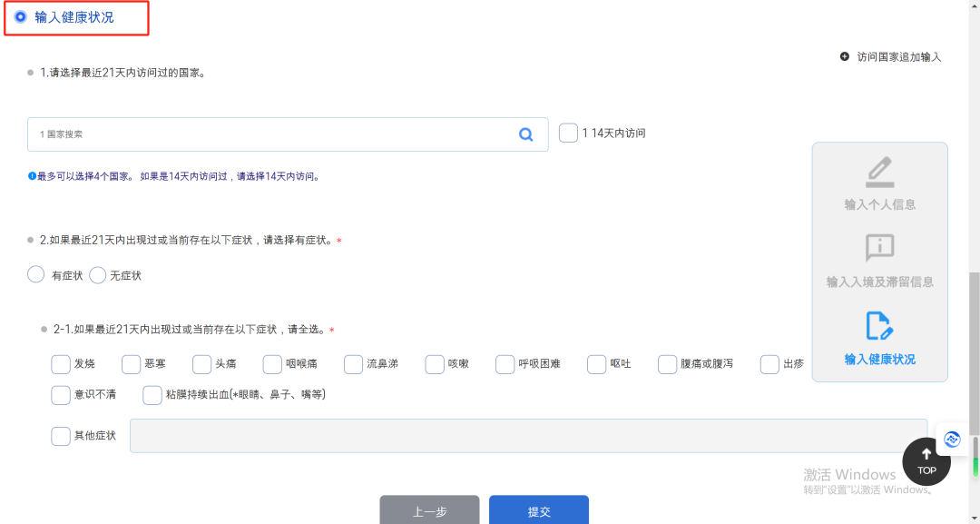Click the plus icon to add visited country
Viewport: 980px width, 524px height.
point(845,56)
